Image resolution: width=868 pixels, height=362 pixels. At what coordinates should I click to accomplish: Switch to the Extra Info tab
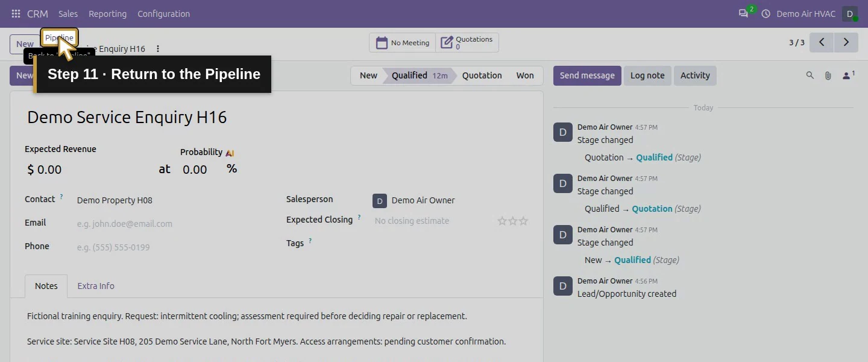96,286
